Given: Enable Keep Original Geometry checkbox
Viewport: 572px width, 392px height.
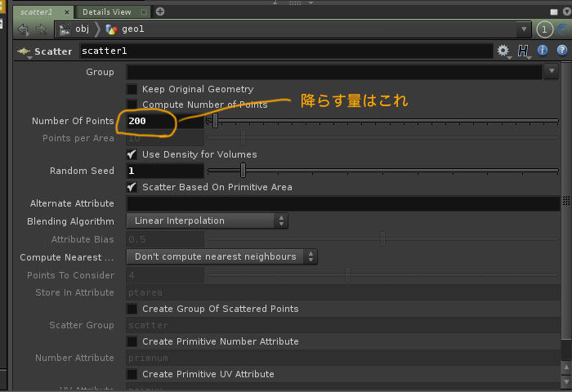Looking at the screenshot, I should [132, 89].
